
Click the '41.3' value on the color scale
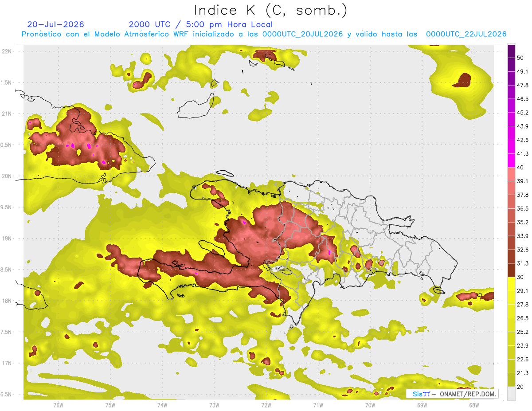coord(523,154)
